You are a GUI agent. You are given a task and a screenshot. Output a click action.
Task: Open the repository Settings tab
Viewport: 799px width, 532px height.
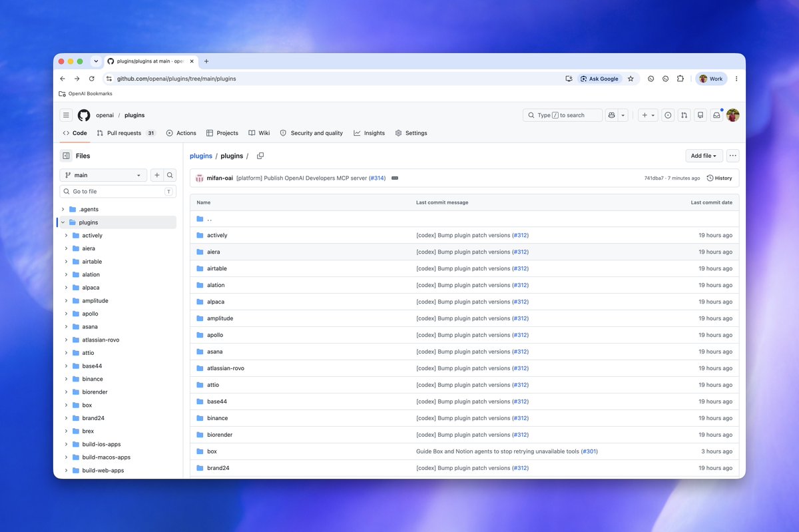coord(411,133)
